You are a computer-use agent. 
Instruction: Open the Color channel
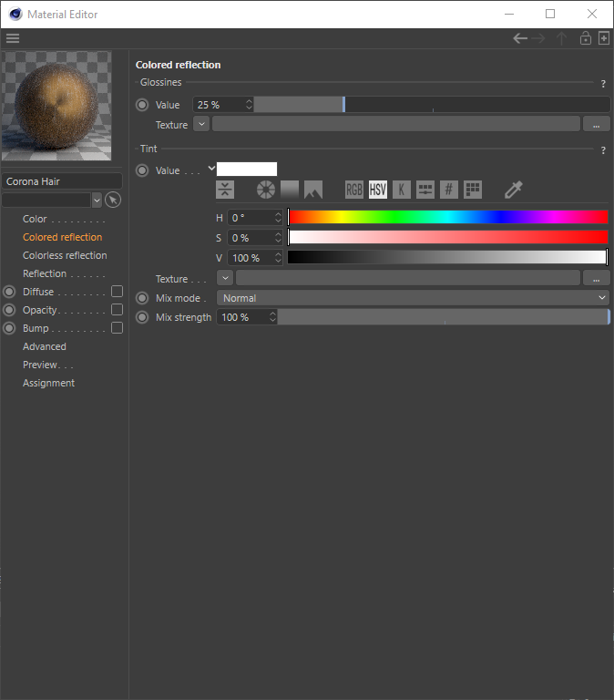(x=35, y=219)
